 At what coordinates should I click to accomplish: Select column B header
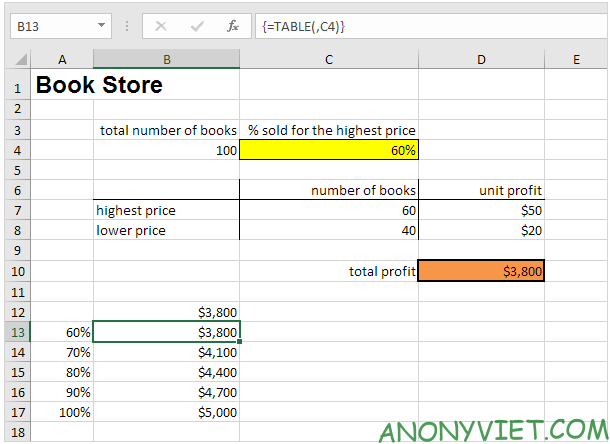166,60
